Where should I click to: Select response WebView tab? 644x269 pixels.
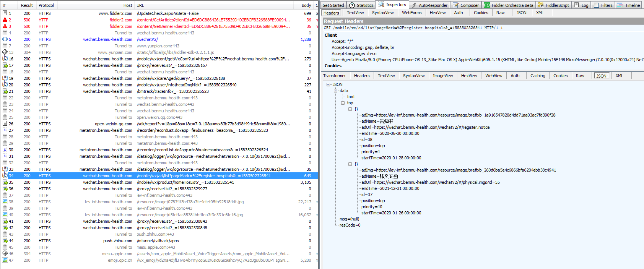point(494,76)
